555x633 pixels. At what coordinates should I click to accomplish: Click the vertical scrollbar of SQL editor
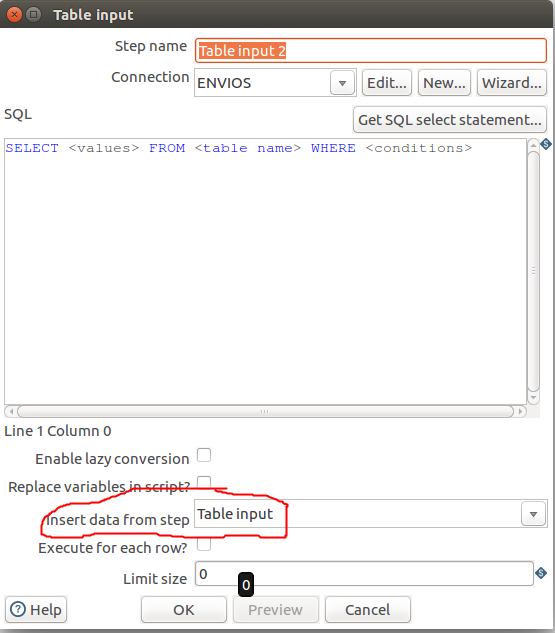click(534, 270)
